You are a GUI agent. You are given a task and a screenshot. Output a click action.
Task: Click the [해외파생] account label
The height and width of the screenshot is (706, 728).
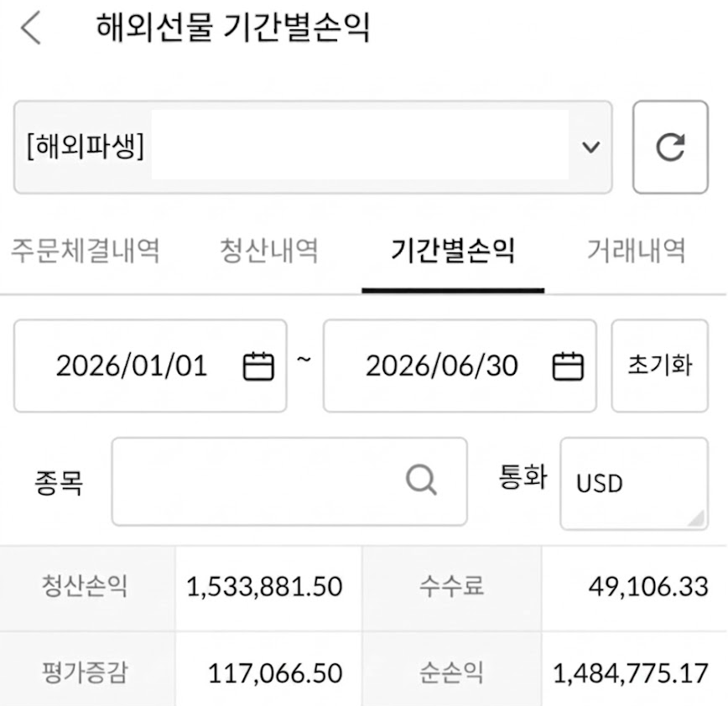coord(86,146)
